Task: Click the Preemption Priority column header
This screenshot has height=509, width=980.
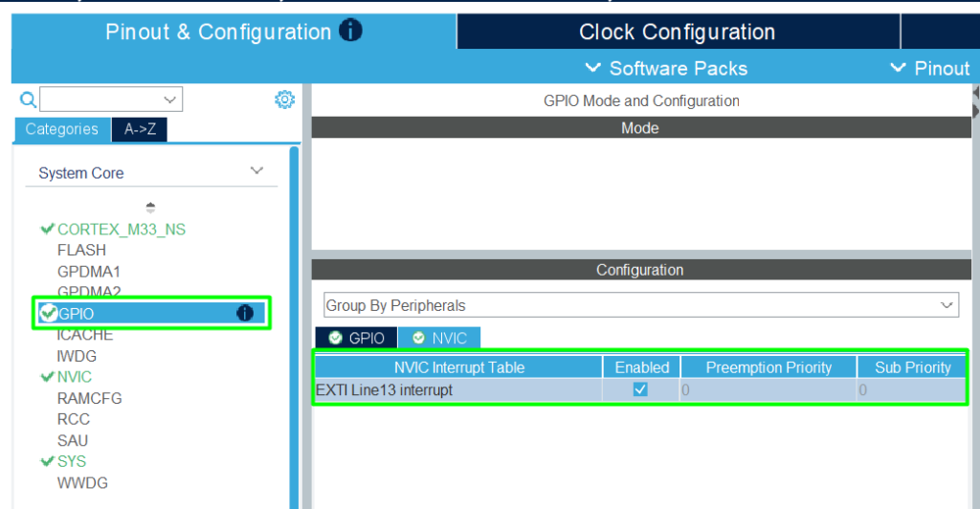Action: 768,367
